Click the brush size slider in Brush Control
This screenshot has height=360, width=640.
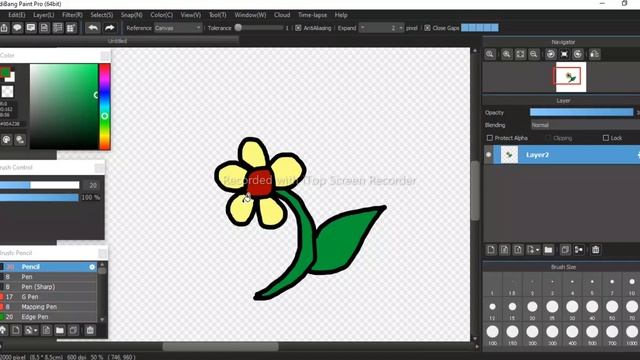coord(40,185)
